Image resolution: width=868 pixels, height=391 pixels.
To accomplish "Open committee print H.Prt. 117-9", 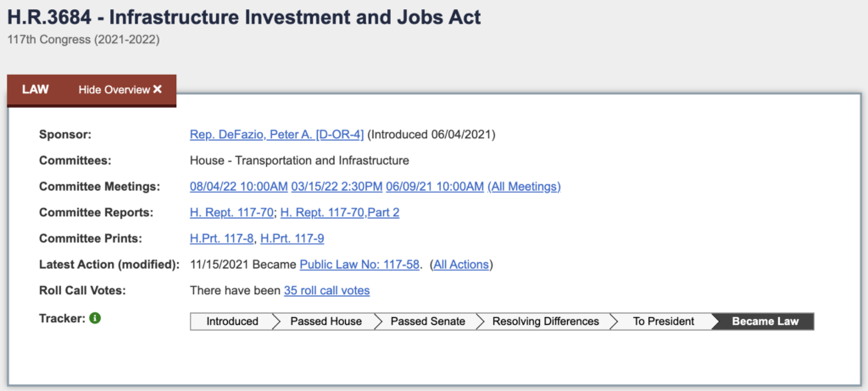I will pyautogui.click(x=292, y=238).
